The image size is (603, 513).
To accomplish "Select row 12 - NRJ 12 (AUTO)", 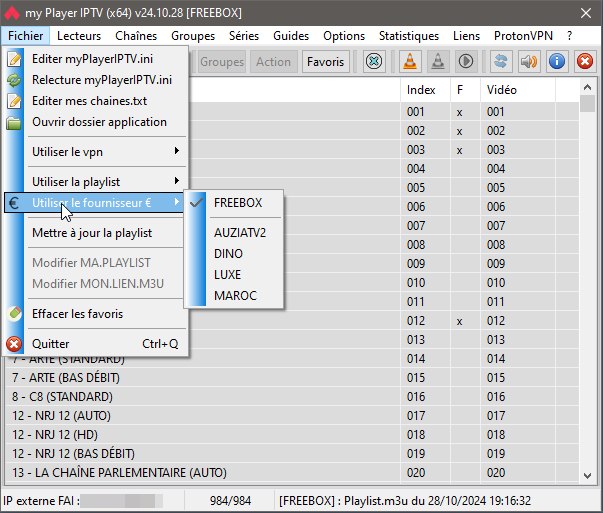I will pyautogui.click(x=292, y=416).
